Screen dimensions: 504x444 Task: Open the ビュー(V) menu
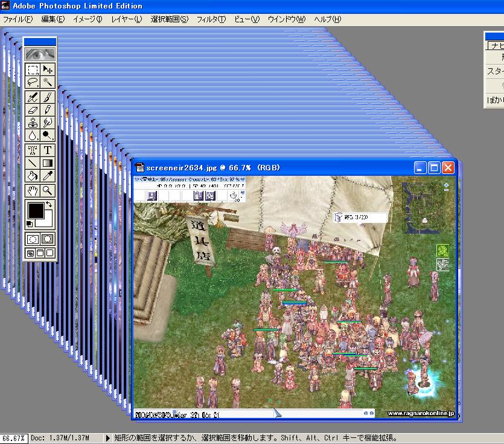click(247, 19)
